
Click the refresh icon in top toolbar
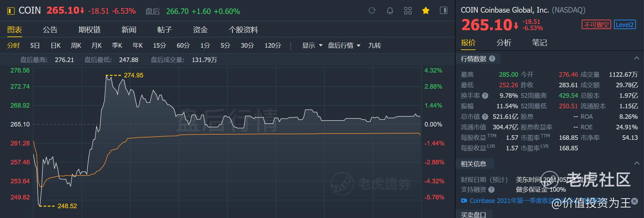[372, 11]
